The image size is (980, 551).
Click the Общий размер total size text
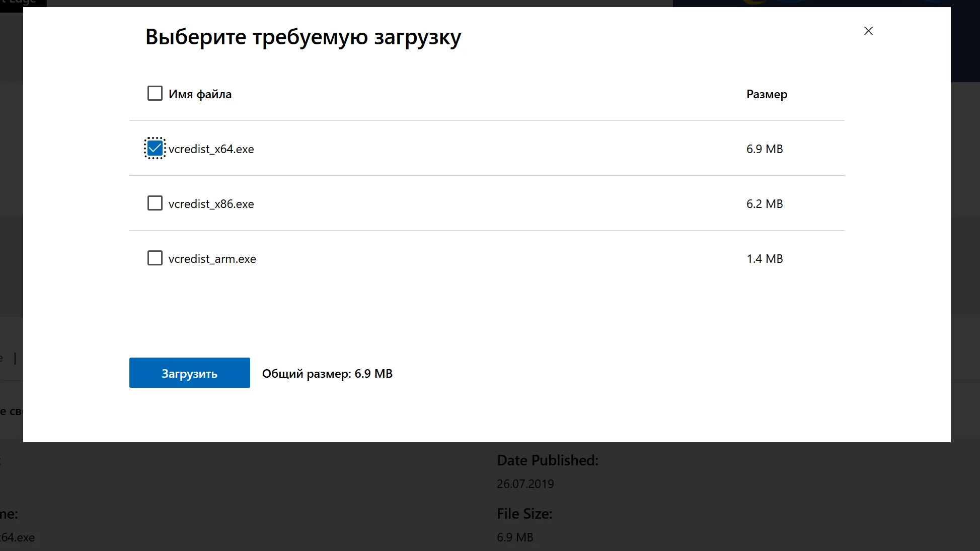pyautogui.click(x=327, y=374)
